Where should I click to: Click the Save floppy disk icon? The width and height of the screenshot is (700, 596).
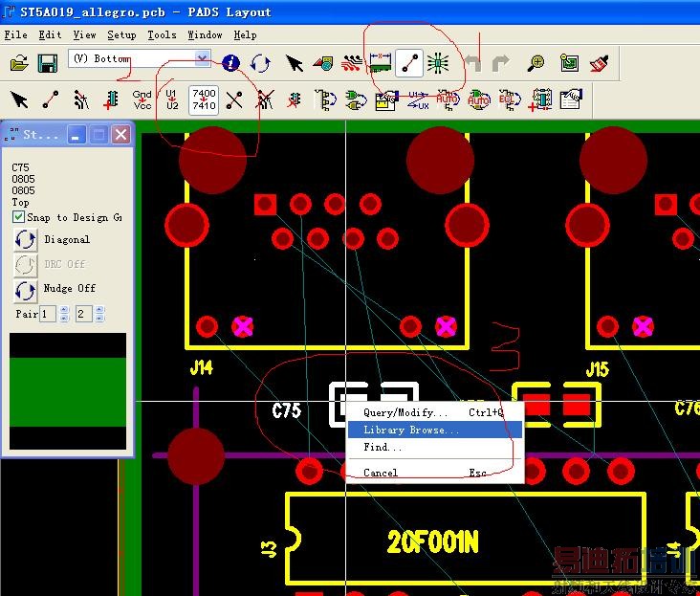(x=48, y=63)
